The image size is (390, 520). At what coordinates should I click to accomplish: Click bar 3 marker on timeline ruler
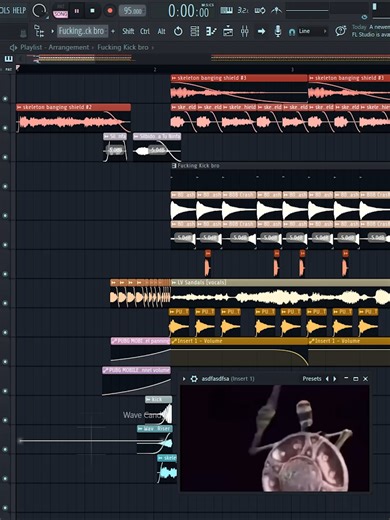tap(292, 70)
